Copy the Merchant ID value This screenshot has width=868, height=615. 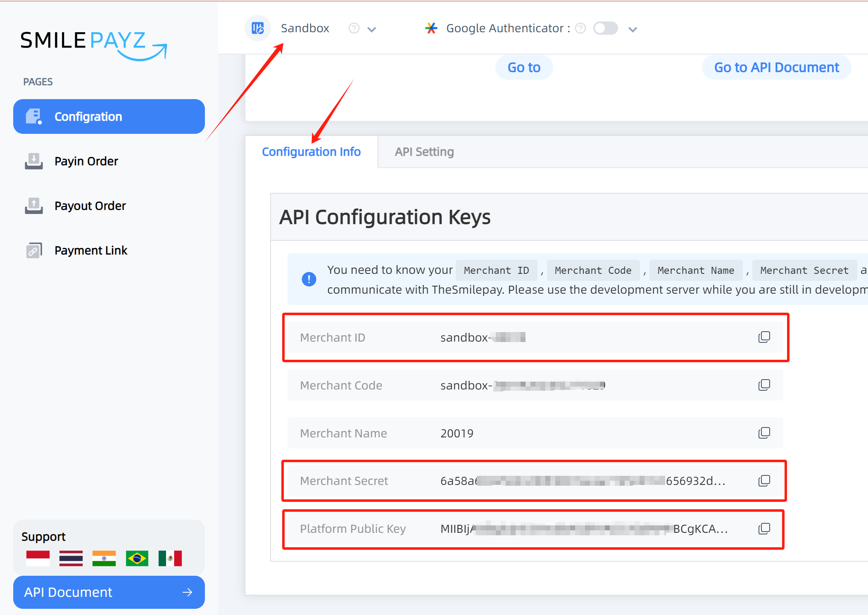point(764,337)
